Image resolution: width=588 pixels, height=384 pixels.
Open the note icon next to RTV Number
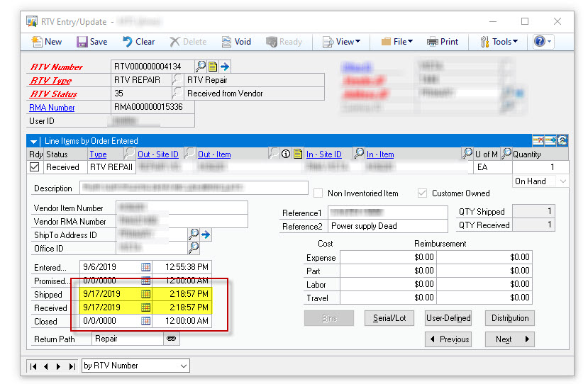[x=213, y=67]
